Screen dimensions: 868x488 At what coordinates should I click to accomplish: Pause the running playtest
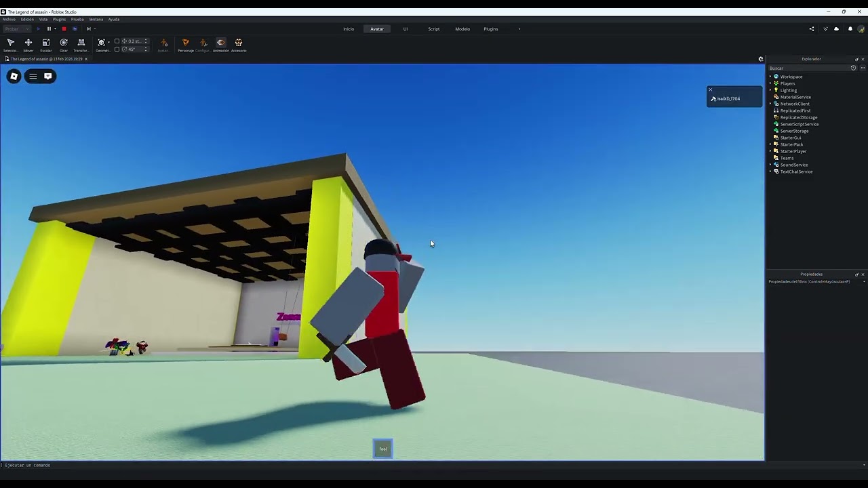click(49, 28)
